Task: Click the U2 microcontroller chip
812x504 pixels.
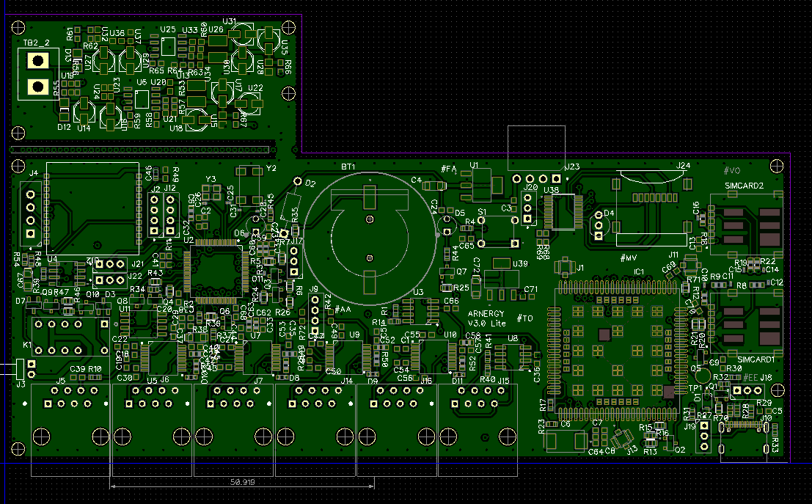Action: point(214,270)
